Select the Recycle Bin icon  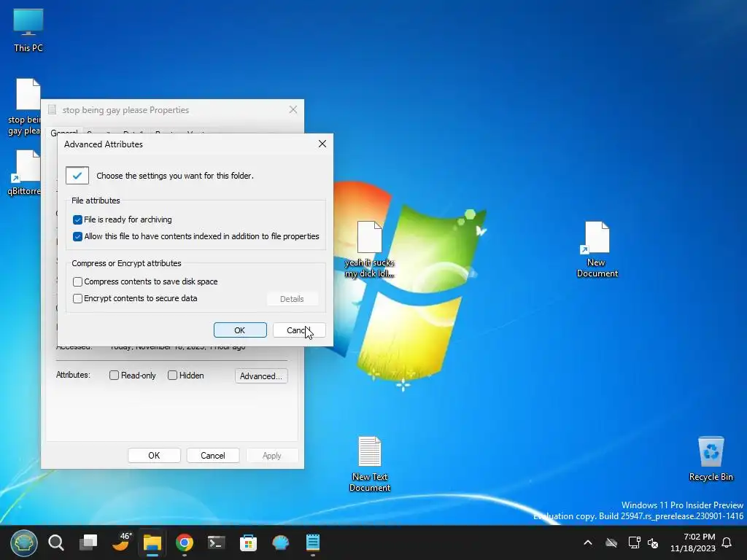(711, 459)
